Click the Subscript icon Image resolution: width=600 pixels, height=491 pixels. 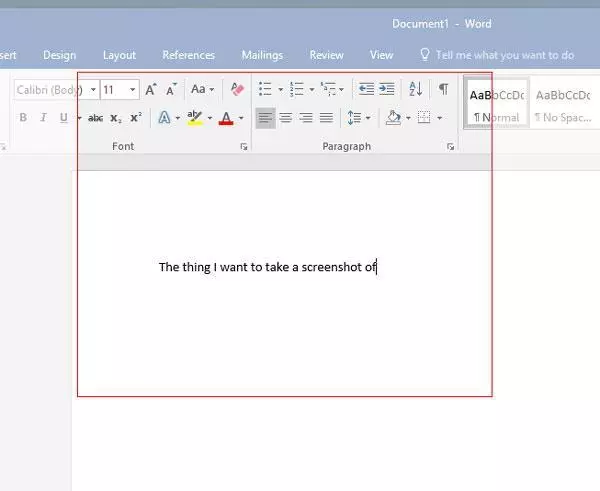[x=116, y=118]
